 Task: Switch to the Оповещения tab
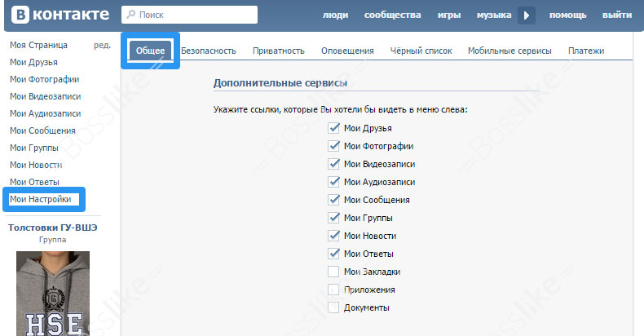point(347,51)
